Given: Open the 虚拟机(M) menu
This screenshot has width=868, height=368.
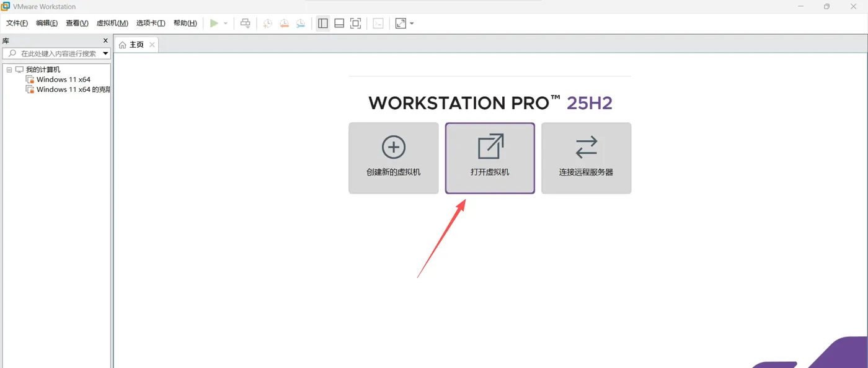Looking at the screenshot, I should point(112,23).
